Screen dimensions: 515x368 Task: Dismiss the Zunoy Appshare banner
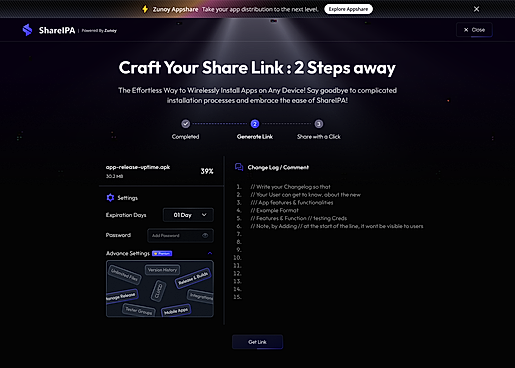(x=476, y=9)
